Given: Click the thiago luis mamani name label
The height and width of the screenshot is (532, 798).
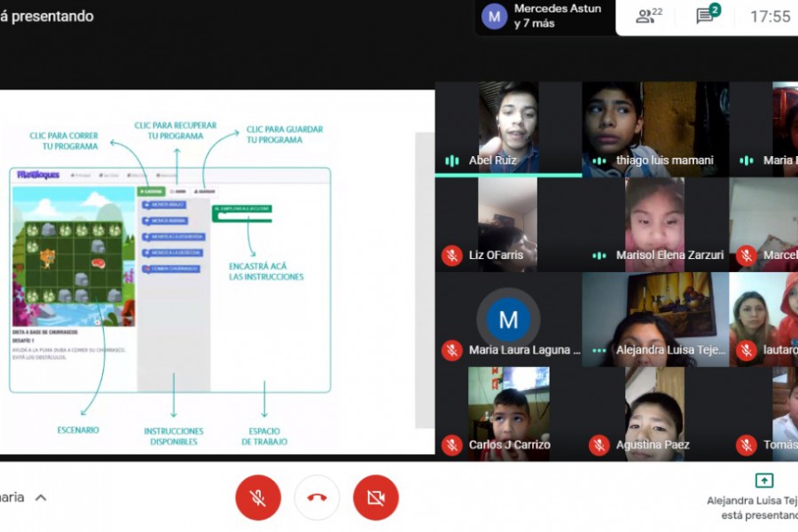Looking at the screenshot, I should [665, 160].
